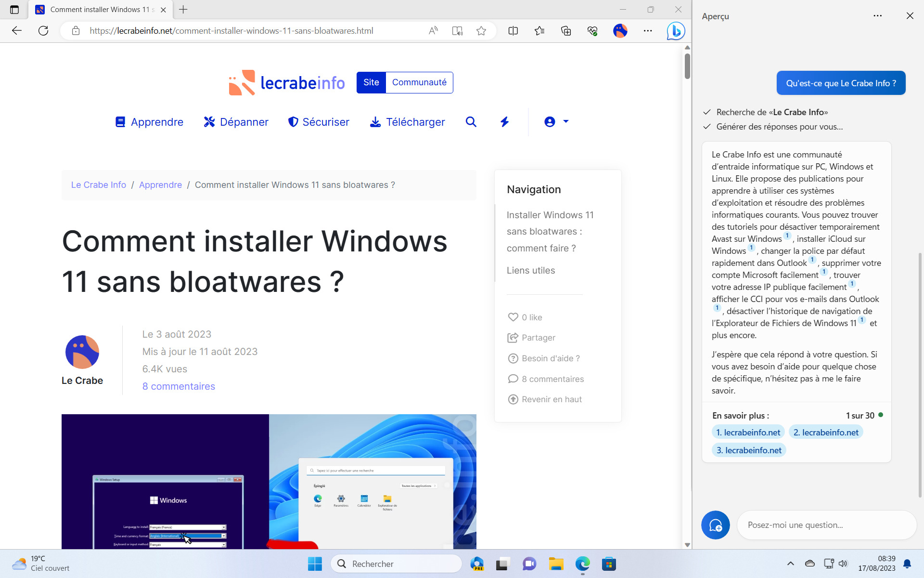
Task: Expand the user account dropdown
Action: (556, 122)
